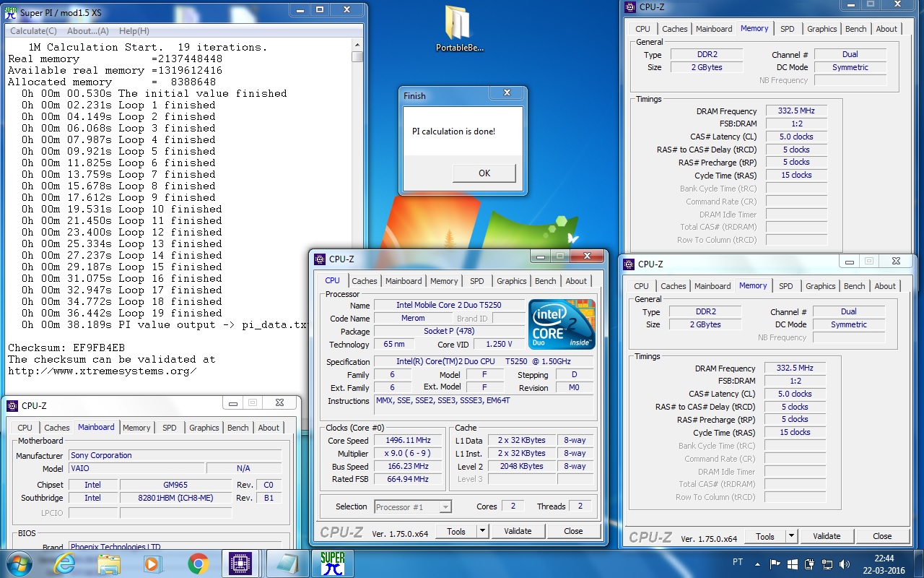
Task: Open the Processor #1 selection combo box
Action: (413, 506)
